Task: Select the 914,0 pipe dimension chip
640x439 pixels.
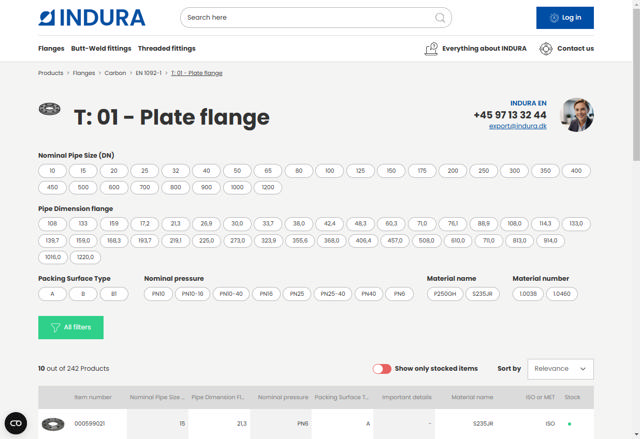Action: pos(550,241)
